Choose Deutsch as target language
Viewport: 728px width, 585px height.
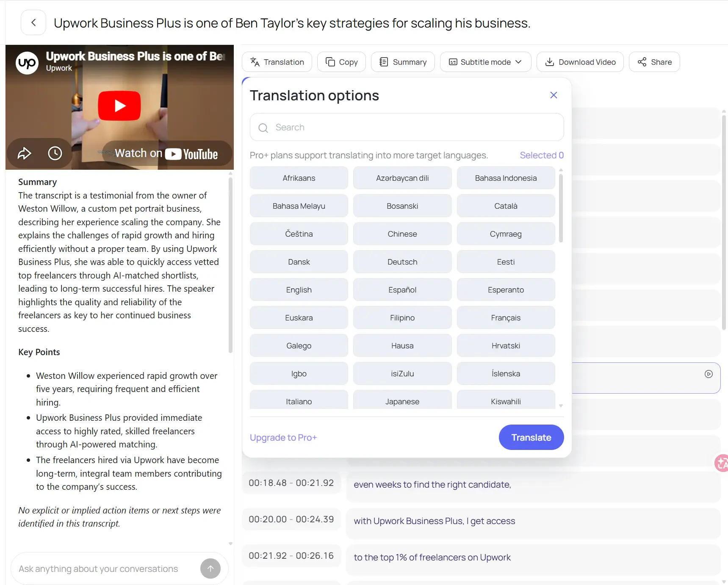402,262
